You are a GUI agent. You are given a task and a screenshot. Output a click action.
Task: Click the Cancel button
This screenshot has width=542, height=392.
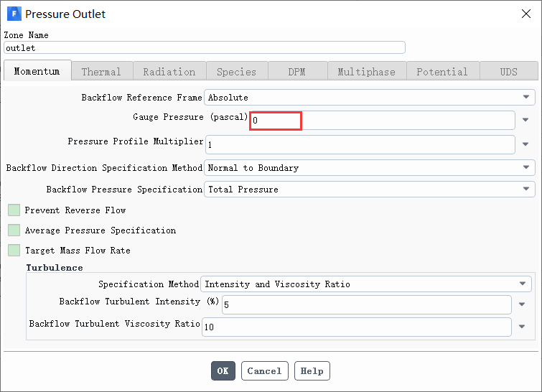(x=264, y=371)
